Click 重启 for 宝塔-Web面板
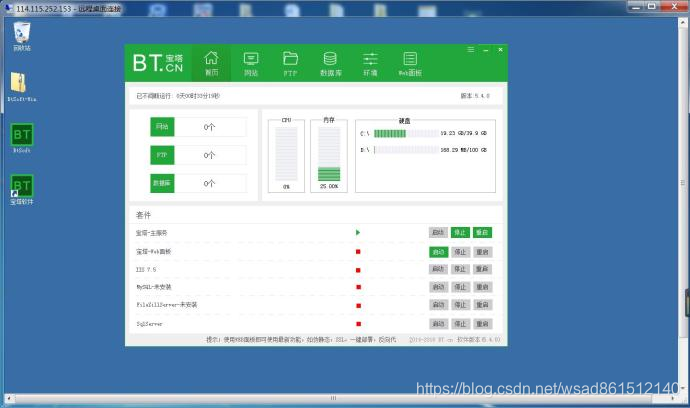 pos(482,252)
